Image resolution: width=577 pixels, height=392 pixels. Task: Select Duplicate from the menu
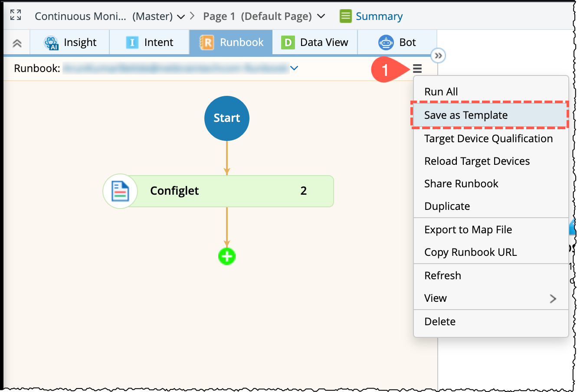491,206
